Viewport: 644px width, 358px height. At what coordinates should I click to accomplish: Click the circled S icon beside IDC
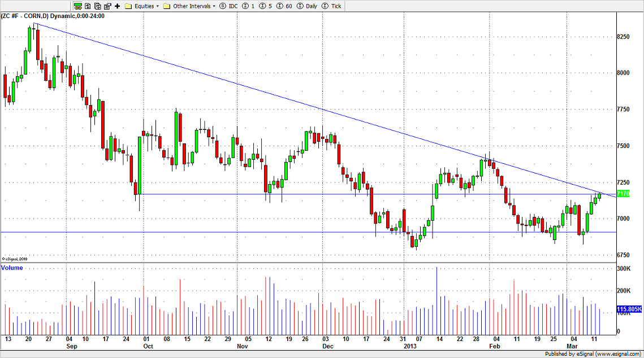click(222, 6)
